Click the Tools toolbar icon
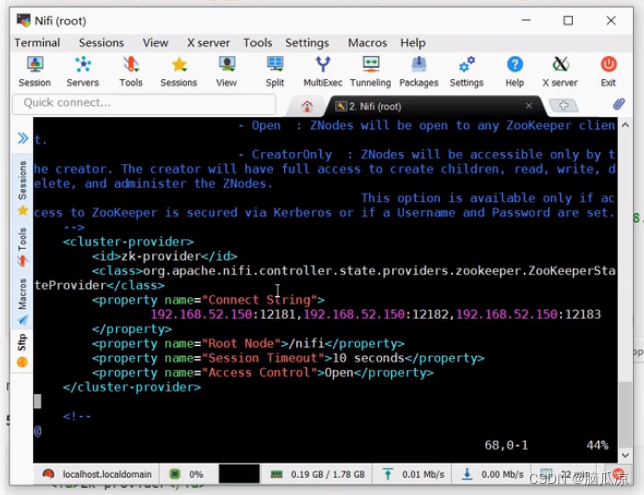644x495 pixels. [131, 71]
